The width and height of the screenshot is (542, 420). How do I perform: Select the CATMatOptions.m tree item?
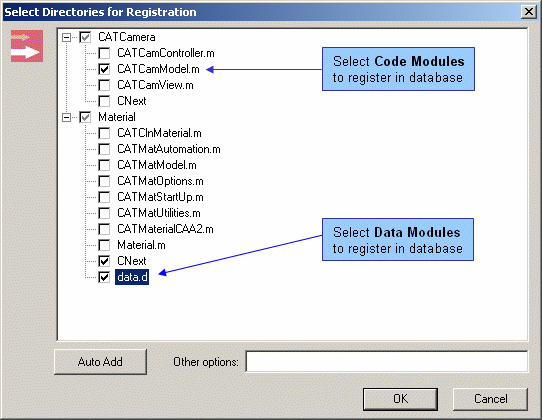tap(160, 181)
